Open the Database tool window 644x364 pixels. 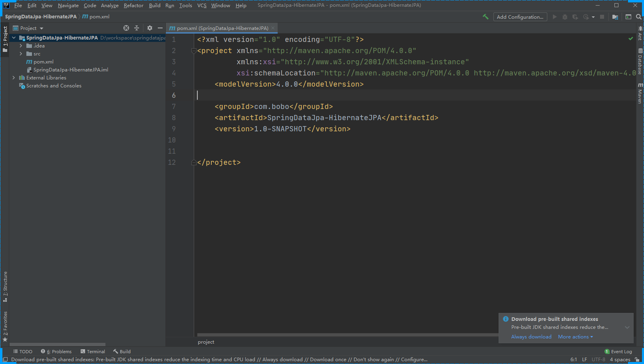click(x=640, y=61)
